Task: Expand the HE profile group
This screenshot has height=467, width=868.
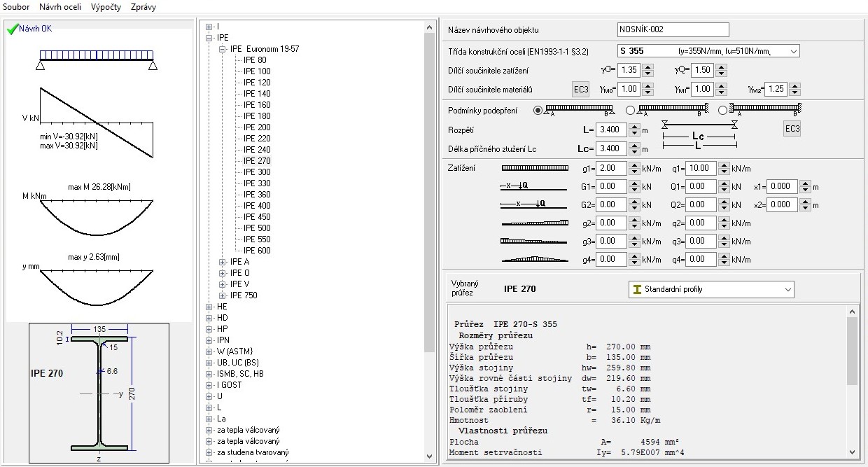Action: (209, 307)
